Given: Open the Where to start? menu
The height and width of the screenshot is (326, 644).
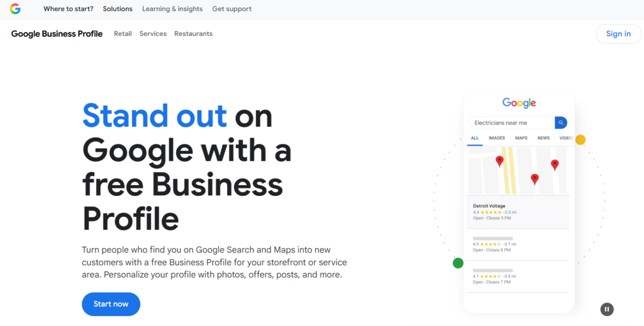Looking at the screenshot, I should coord(69,9).
